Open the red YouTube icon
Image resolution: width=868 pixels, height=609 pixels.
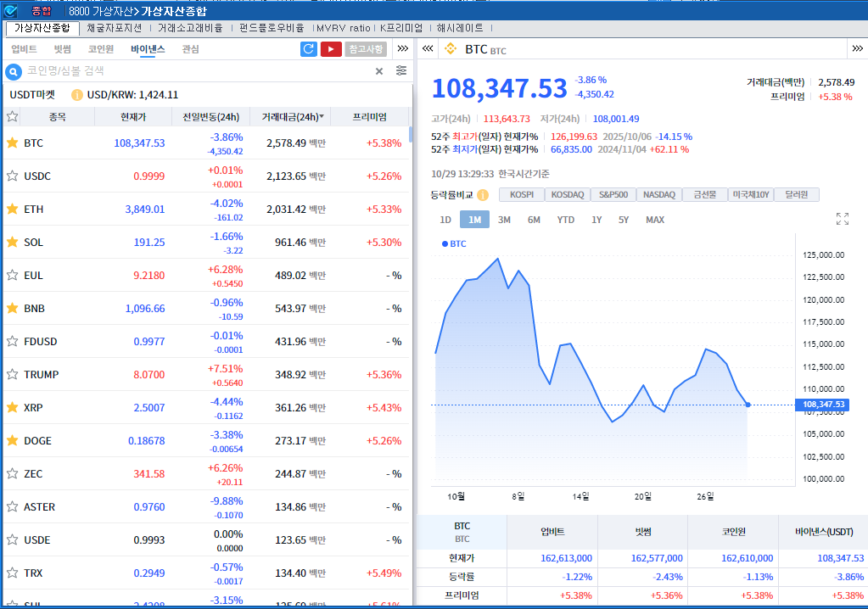point(330,49)
